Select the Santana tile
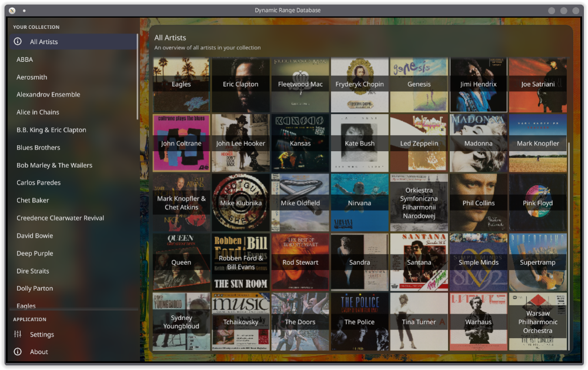Viewport: 588px width, 370px height. point(419,262)
